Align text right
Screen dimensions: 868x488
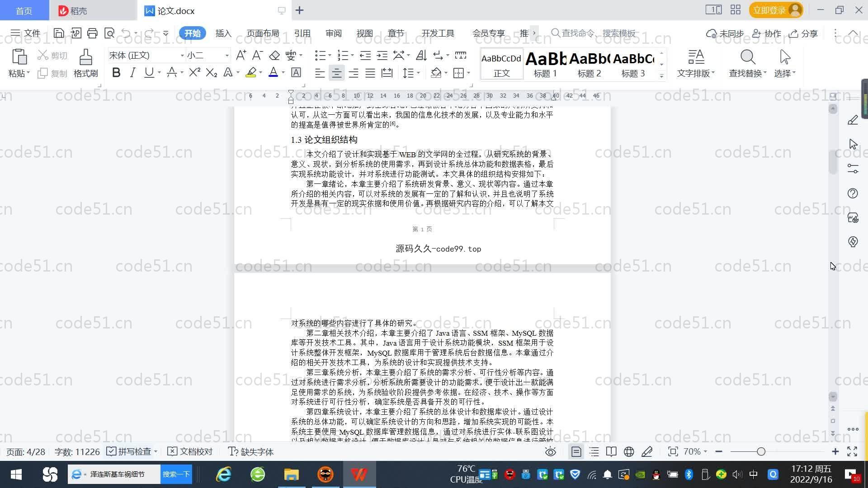pyautogui.click(x=354, y=73)
